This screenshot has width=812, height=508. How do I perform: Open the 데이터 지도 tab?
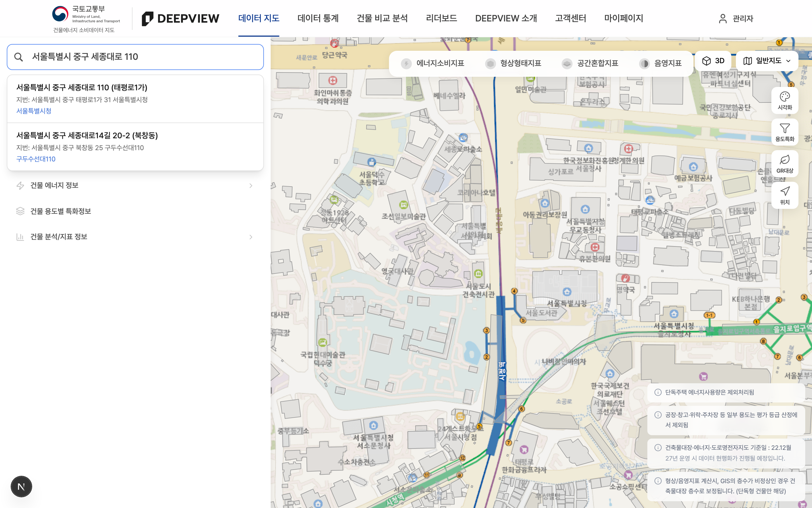coord(259,18)
